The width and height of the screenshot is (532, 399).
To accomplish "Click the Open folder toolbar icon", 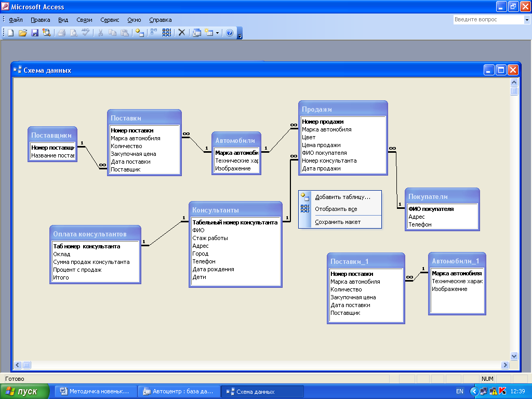I will (x=23, y=33).
